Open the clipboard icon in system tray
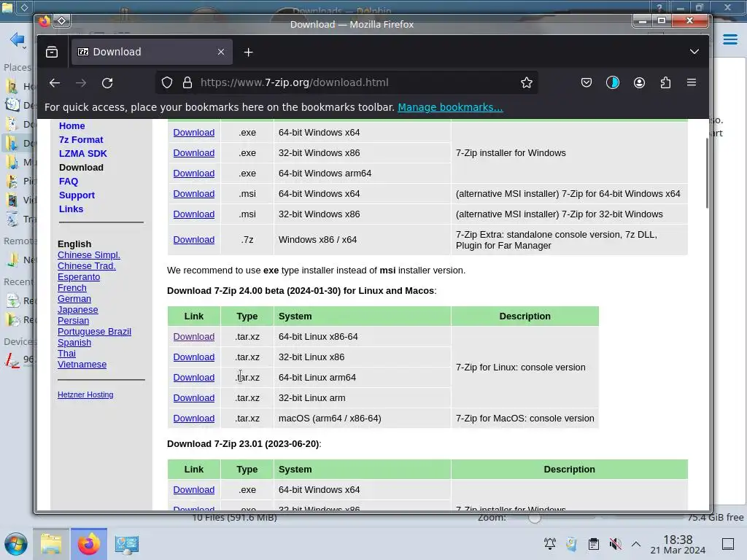Screen dimensions: 747x560 (594, 544)
